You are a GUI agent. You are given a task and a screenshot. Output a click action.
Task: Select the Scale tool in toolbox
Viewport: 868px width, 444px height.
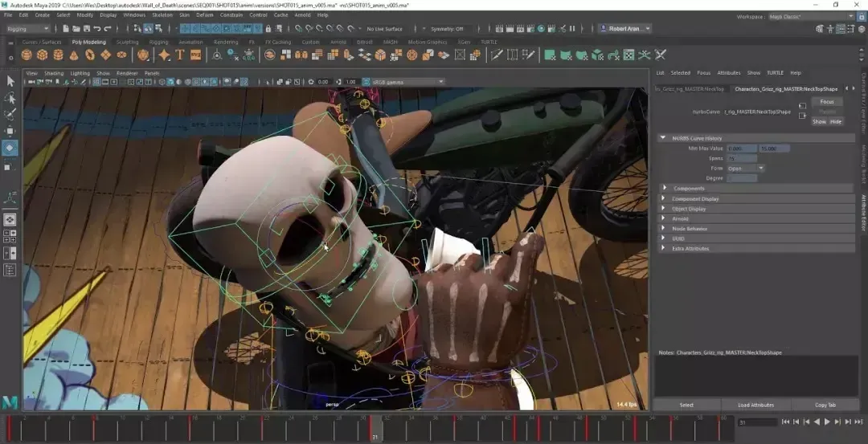[x=10, y=166]
